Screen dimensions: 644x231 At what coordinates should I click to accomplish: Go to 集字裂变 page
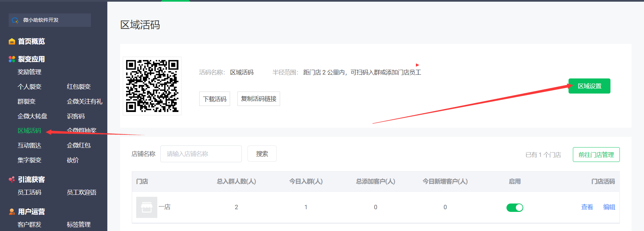click(30, 160)
